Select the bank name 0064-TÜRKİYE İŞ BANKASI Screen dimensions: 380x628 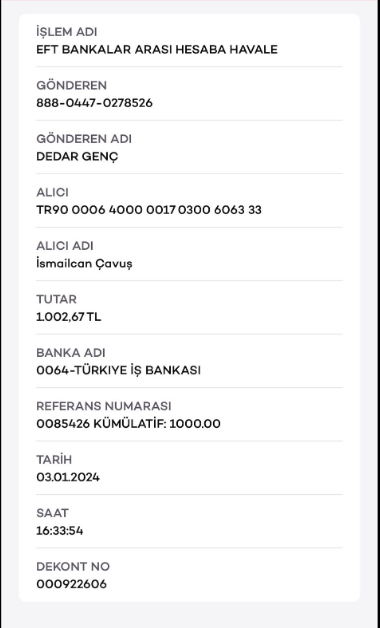tap(118, 370)
